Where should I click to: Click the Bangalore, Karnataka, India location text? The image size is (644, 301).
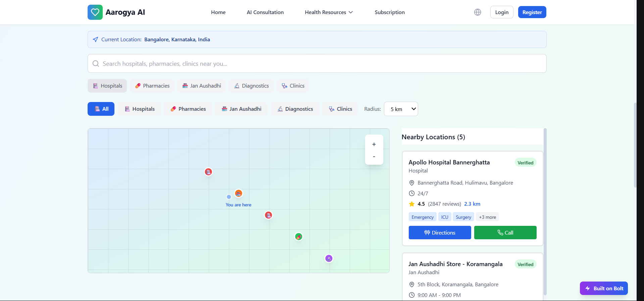(177, 39)
